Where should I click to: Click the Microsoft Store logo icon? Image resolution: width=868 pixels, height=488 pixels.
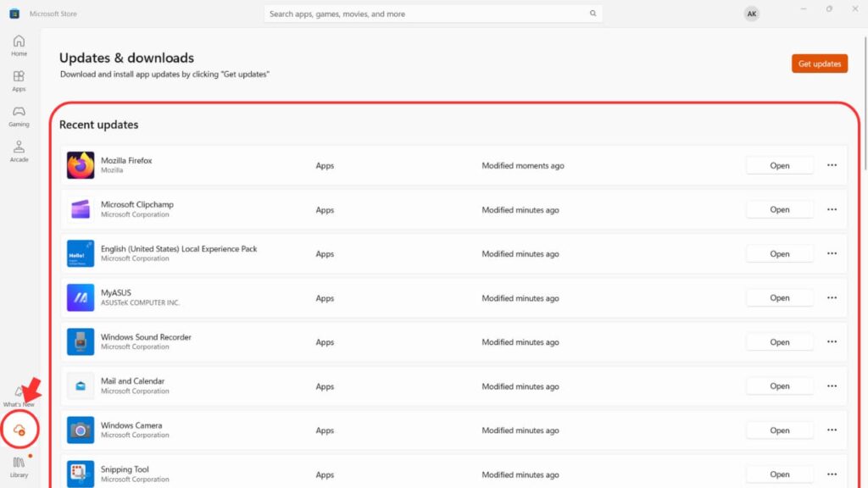(x=14, y=14)
